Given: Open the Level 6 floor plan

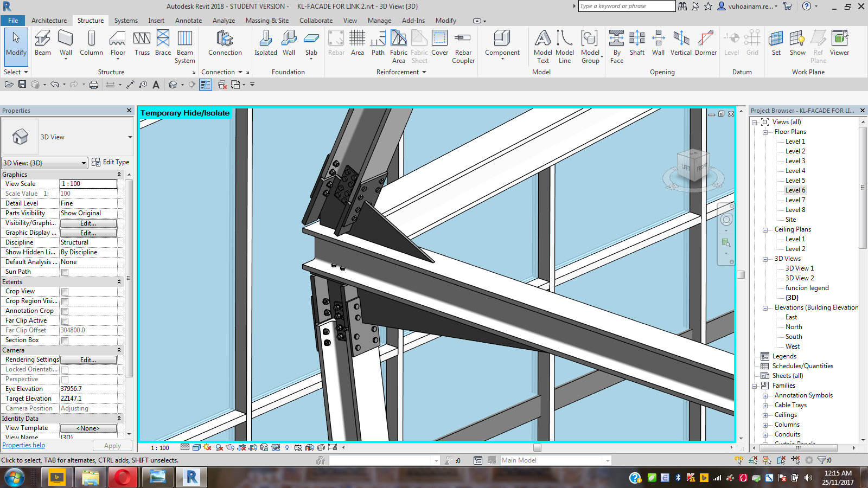Looking at the screenshot, I should click(x=795, y=190).
